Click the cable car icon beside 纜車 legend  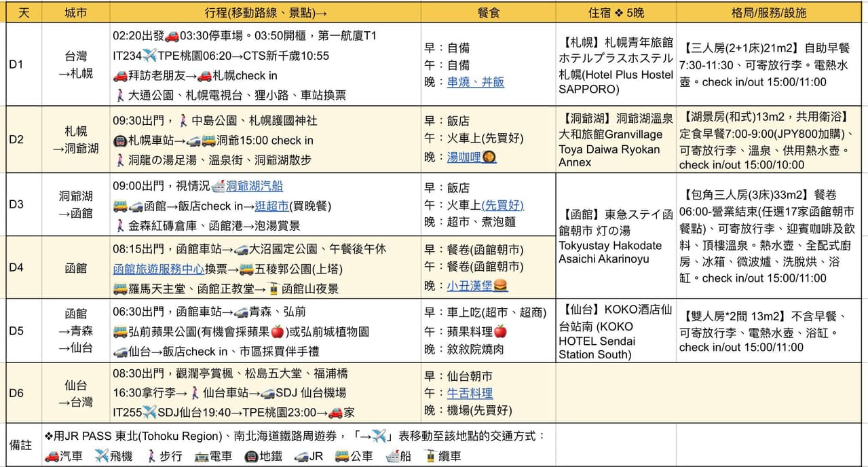point(430,457)
